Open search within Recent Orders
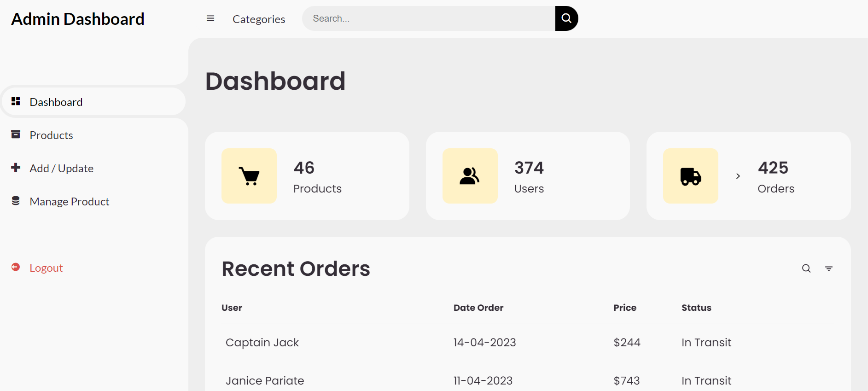This screenshot has width=868, height=391. tap(806, 268)
